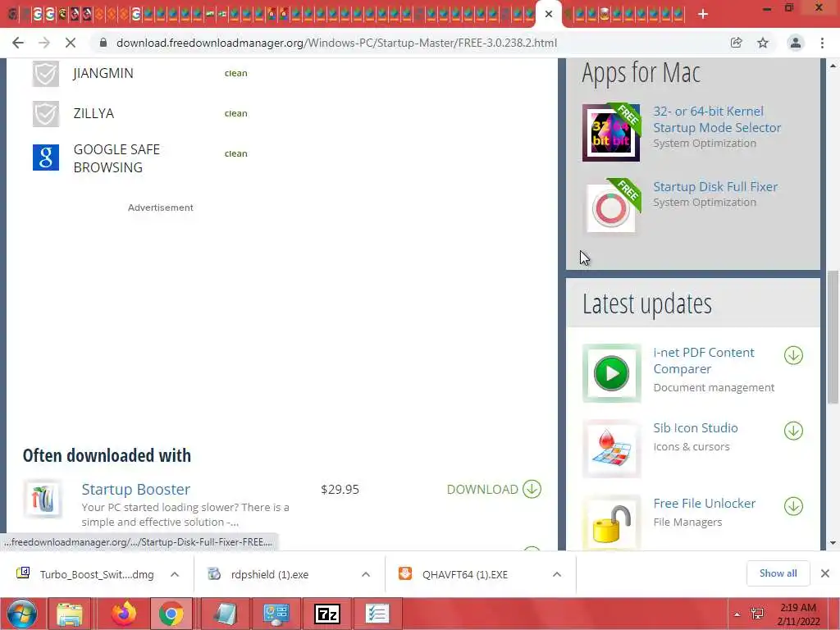840x630 pixels.
Task: Click DOWNLOAD for Startup Booster
Action: [x=494, y=489]
